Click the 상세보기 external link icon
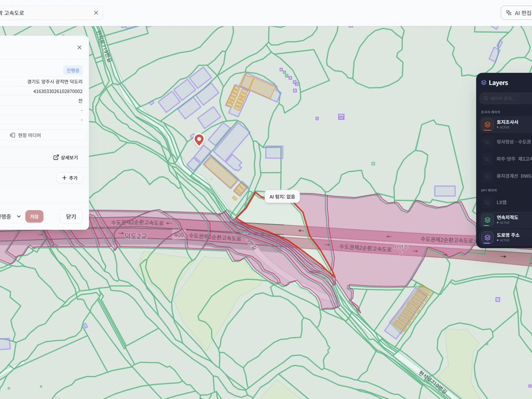This screenshot has width=532, height=399. 56,158
